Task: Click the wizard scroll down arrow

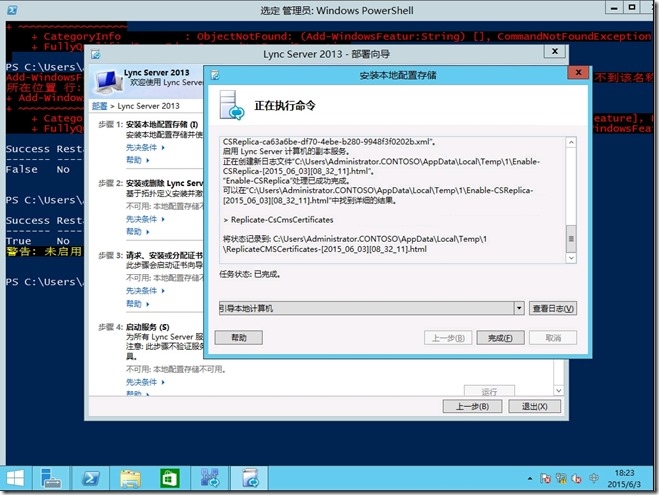Action: click(559, 390)
